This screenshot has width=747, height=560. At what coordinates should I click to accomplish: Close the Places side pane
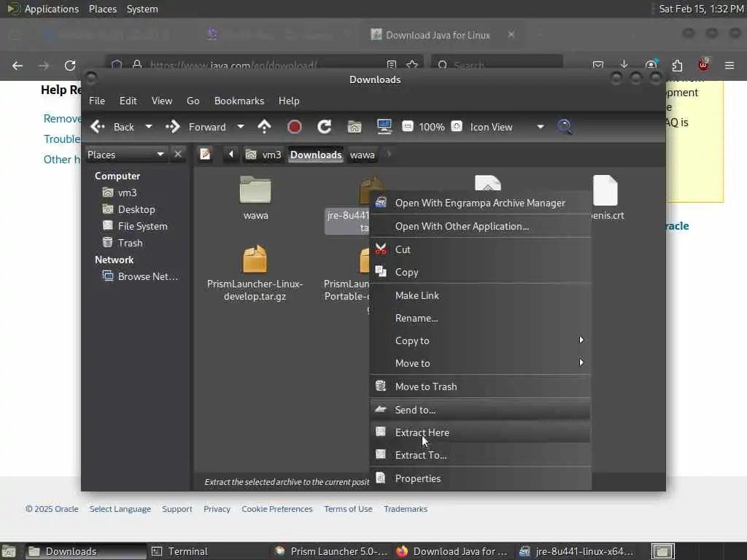[178, 155]
